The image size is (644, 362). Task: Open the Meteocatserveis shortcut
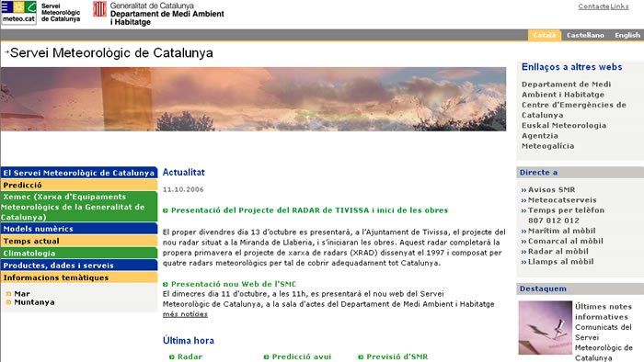tap(562, 200)
